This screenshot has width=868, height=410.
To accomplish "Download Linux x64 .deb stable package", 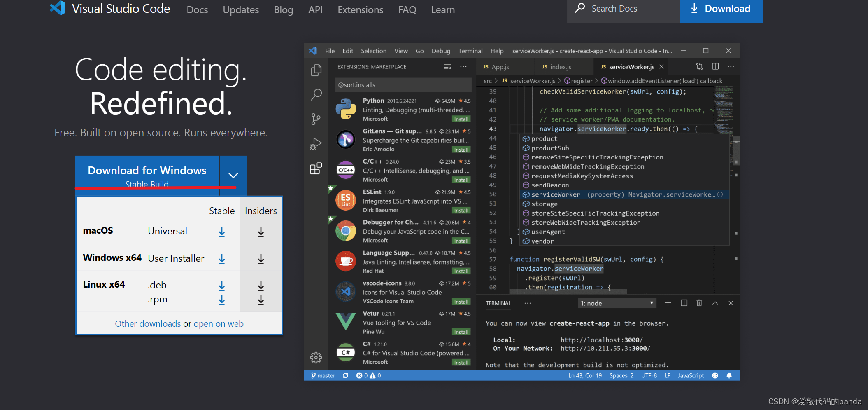I will point(222,286).
